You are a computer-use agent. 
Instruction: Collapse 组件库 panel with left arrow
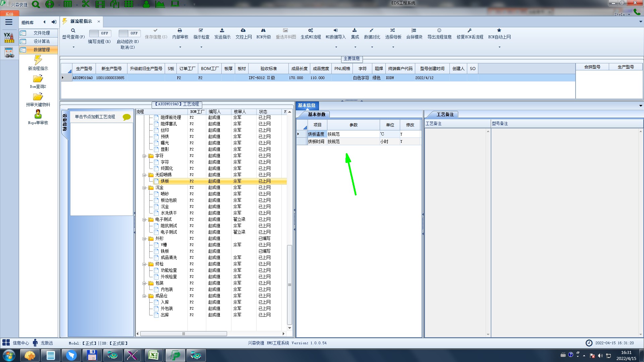click(x=44, y=22)
